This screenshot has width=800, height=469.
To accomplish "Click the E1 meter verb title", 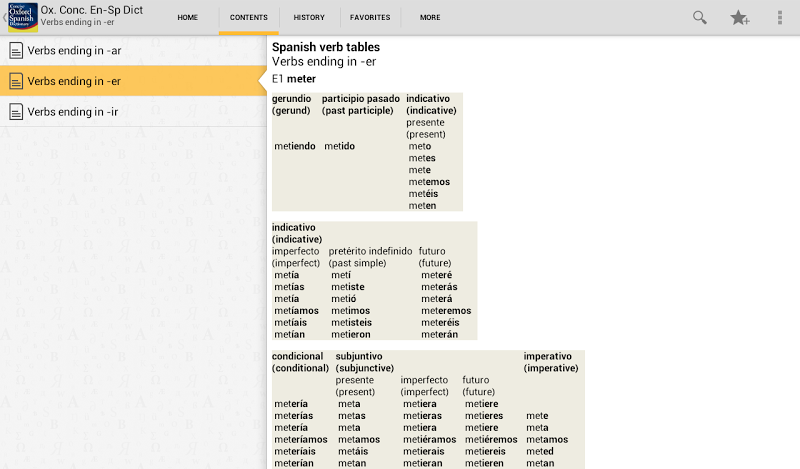I will (294, 78).
